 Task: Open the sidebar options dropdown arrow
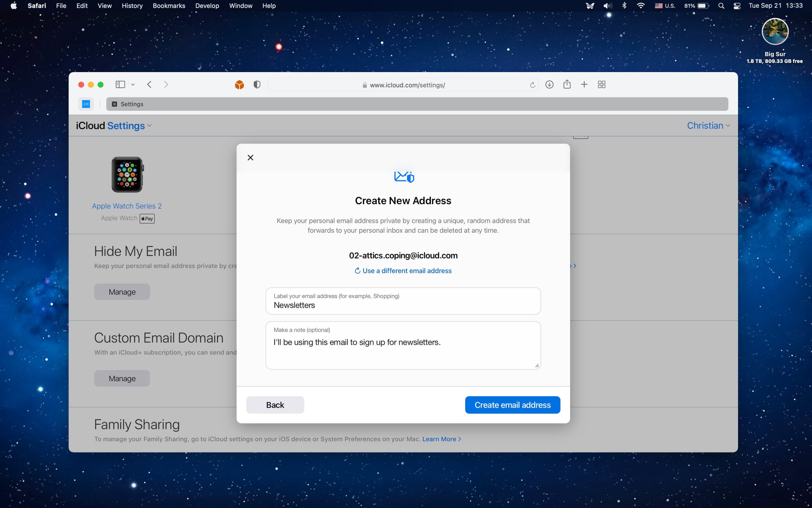point(133,85)
